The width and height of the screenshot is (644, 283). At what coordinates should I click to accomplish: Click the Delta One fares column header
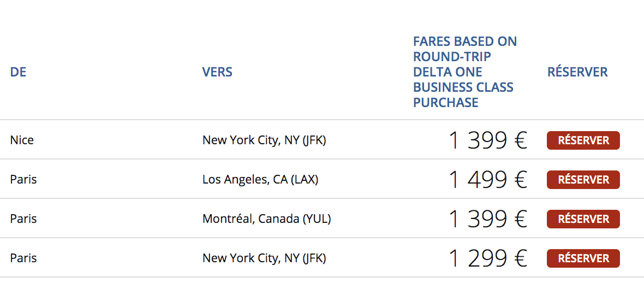point(464,72)
